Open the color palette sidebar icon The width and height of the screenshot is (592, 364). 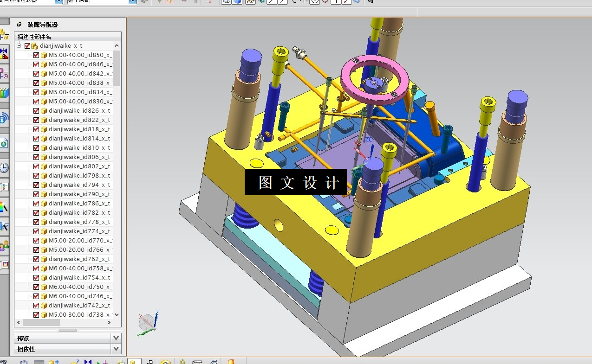click(x=4, y=207)
